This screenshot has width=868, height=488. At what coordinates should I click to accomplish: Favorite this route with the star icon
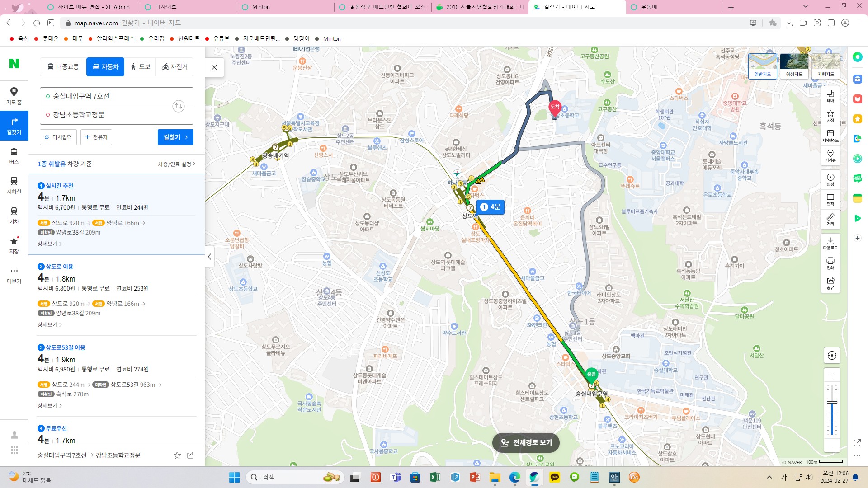pos(177,455)
